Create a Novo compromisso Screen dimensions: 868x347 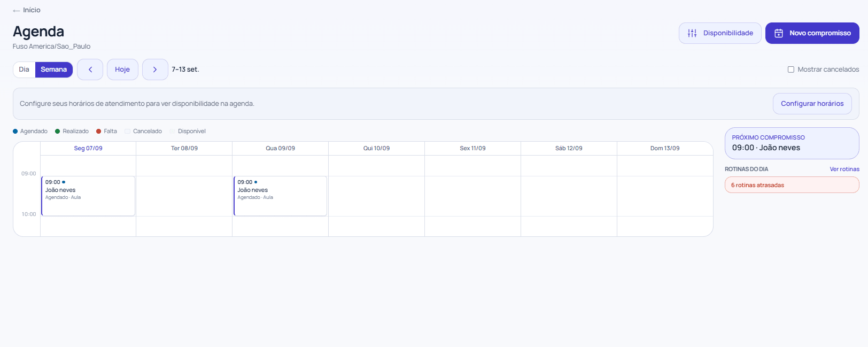[x=812, y=33]
